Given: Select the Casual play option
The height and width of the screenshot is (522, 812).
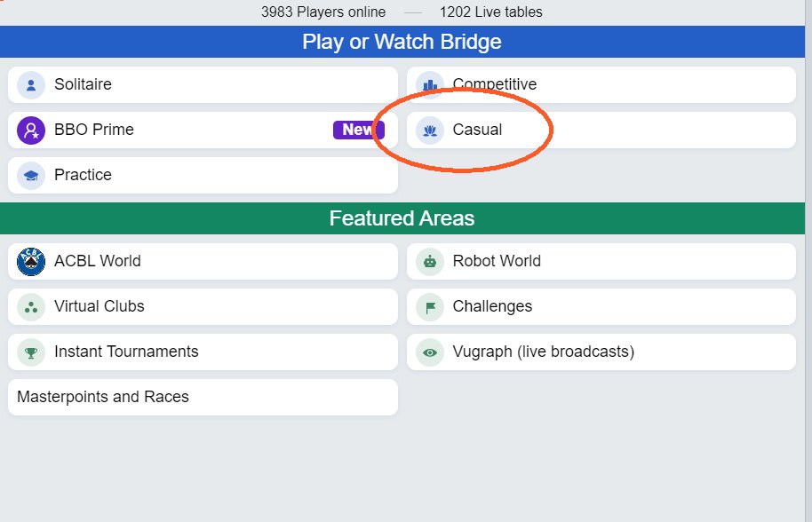Looking at the screenshot, I should (x=601, y=130).
